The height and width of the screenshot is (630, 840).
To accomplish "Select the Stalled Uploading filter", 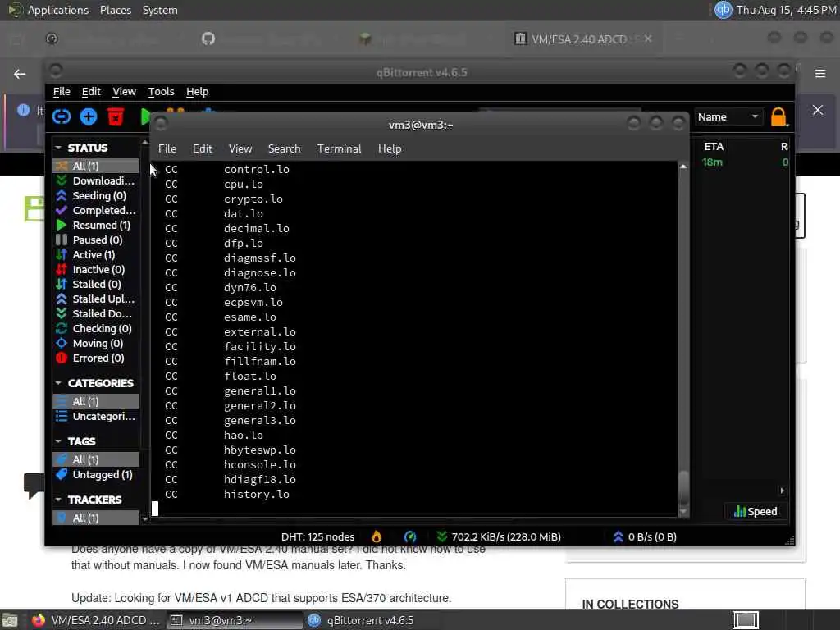I will click(97, 299).
